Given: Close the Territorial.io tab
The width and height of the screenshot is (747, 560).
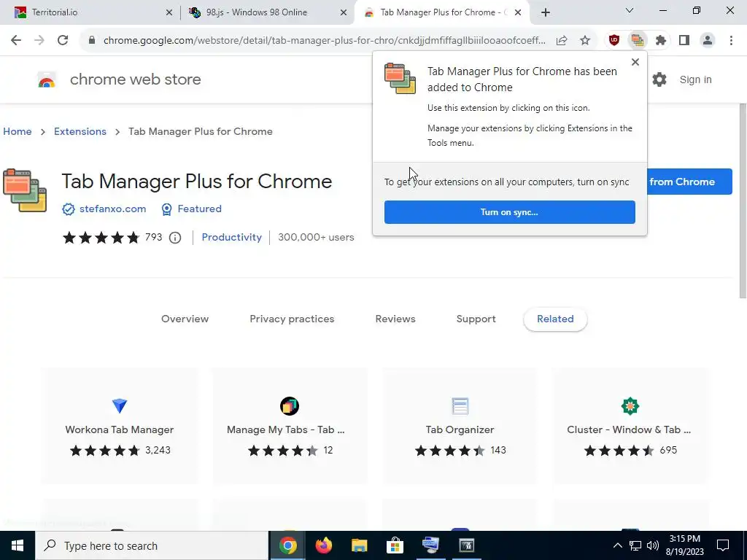Looking at the screenshot, I should tap(169, 12).
